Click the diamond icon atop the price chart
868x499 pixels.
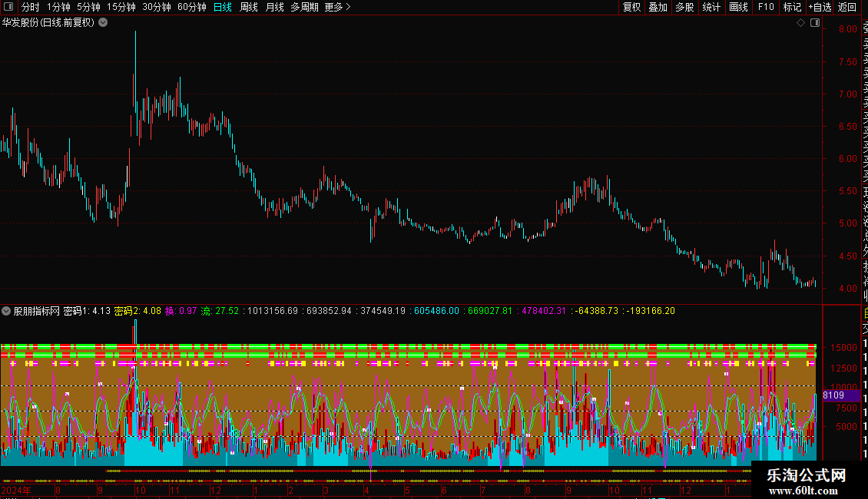pos(800,23)
